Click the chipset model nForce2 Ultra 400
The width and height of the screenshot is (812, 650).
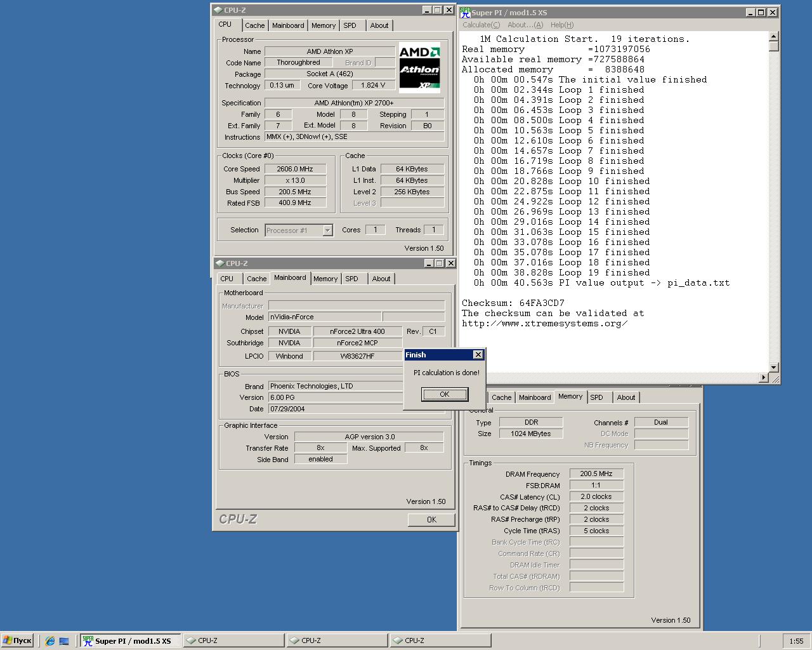(x=358, y=331)
